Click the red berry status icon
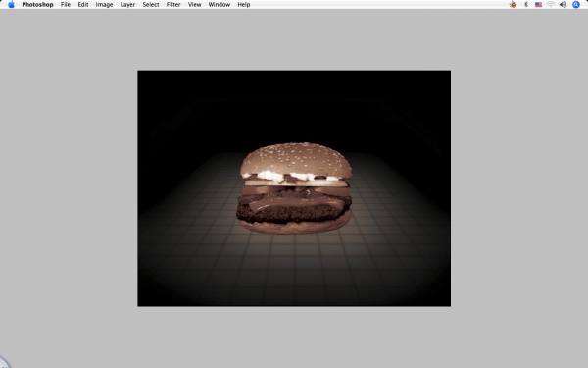This screenshot has width=588, height=368. 513,5
